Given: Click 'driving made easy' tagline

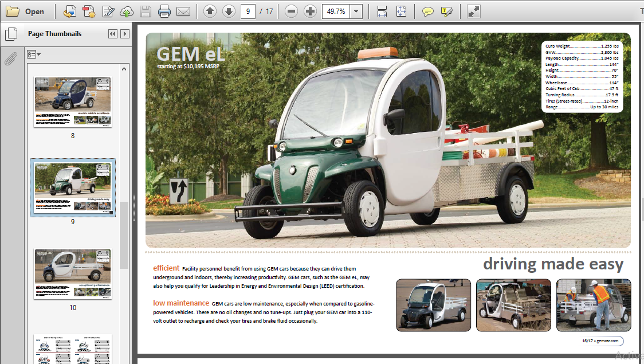Looking at the screenshot, I should pos(553,264).
